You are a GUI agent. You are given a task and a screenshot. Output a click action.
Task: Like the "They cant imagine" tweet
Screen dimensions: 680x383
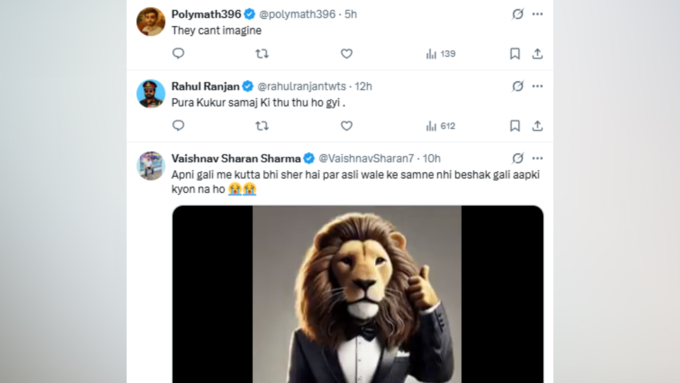coord(347,54)
